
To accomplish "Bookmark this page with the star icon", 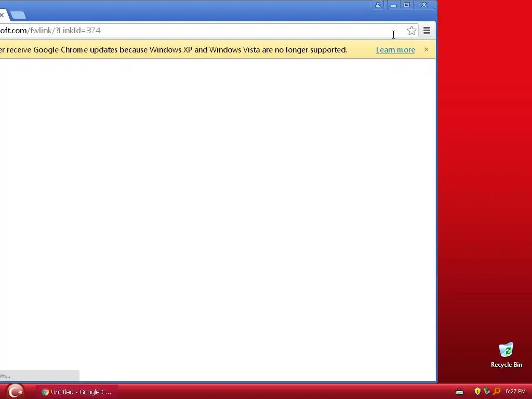I will tap(411, 31).
